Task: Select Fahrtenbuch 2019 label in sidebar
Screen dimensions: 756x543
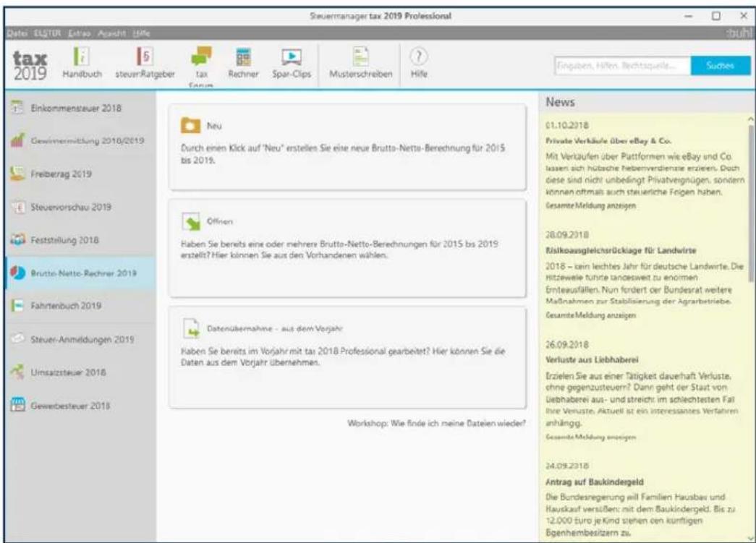Action: 66,305
